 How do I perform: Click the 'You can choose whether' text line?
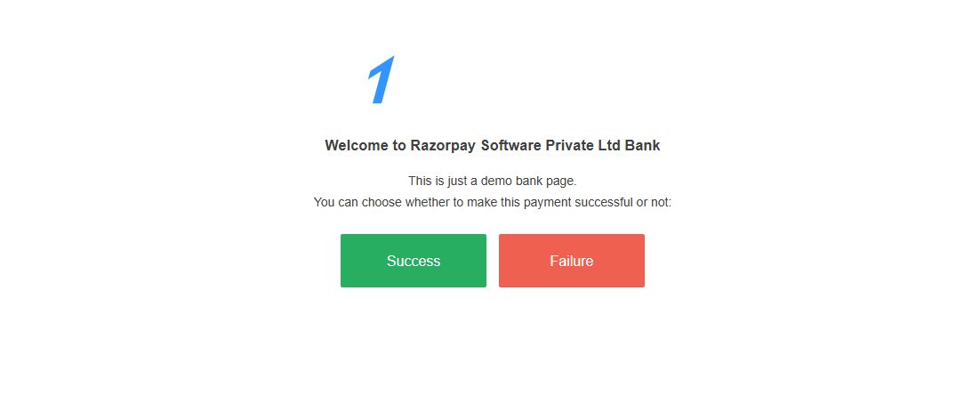coord(492,202)
